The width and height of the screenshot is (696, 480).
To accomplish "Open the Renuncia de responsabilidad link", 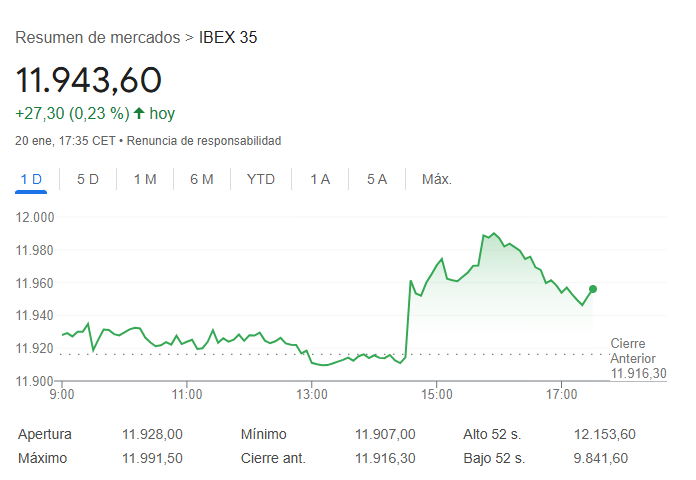I will pos(203,141).
